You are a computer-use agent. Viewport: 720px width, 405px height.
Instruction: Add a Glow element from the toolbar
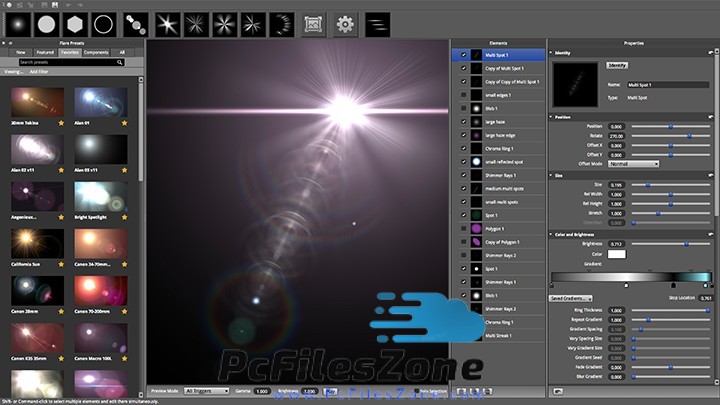point(17,22)
